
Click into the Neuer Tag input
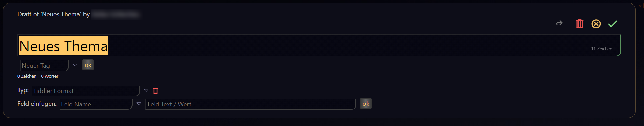tap(44, 66)
